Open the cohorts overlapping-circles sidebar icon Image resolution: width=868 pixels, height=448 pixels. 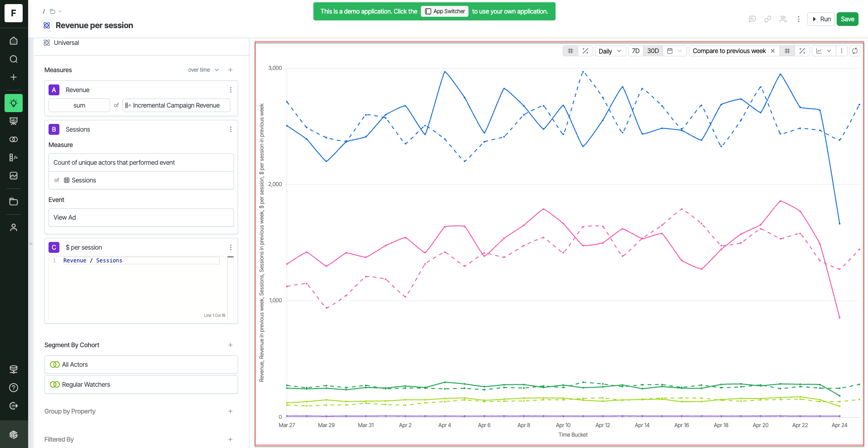coord(14,139)
